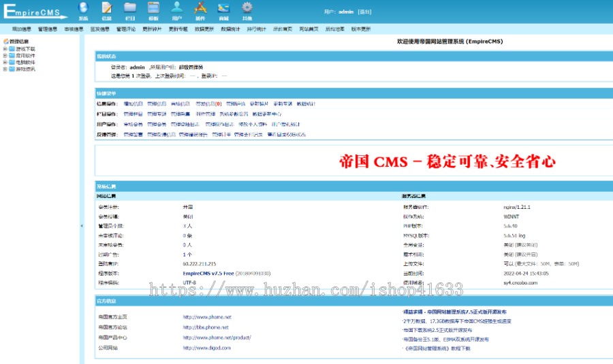This screenshot has height=364, width=613.
Task: Open 管理登陆日志 in the quick menu
Action: [x=185, y=125]
